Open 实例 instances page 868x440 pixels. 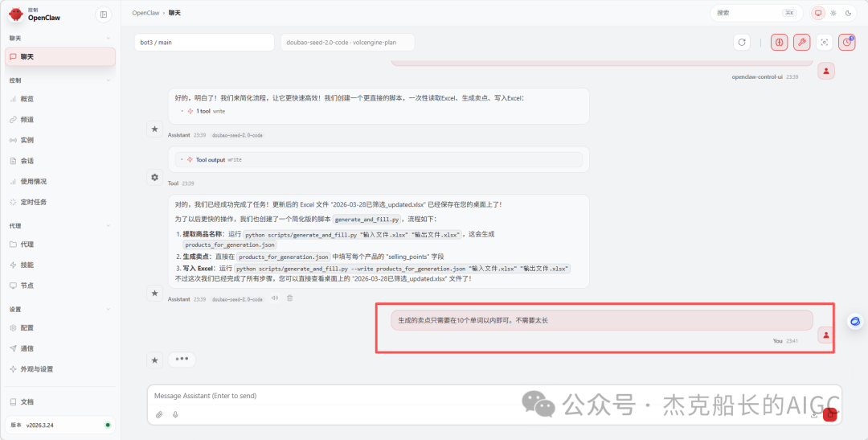60,140
